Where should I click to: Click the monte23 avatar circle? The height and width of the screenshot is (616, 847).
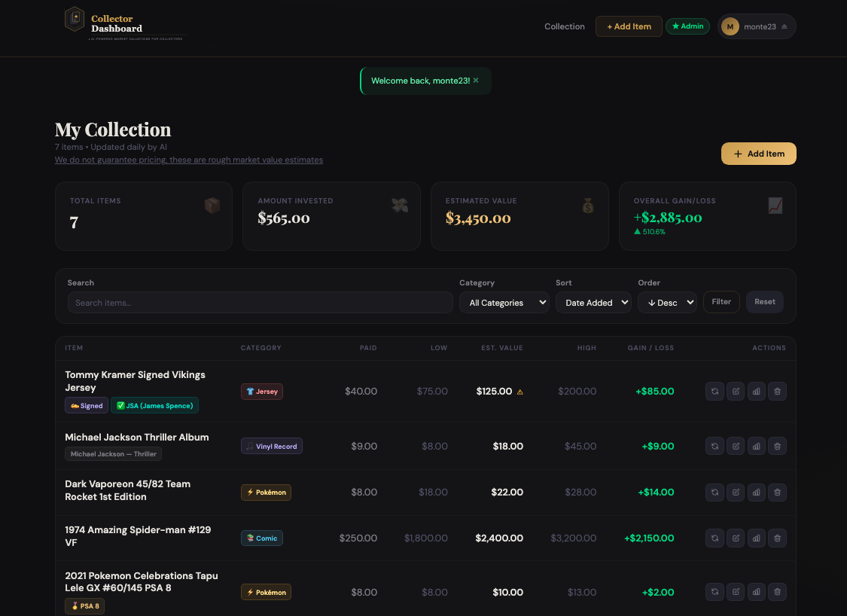(730, 26)
